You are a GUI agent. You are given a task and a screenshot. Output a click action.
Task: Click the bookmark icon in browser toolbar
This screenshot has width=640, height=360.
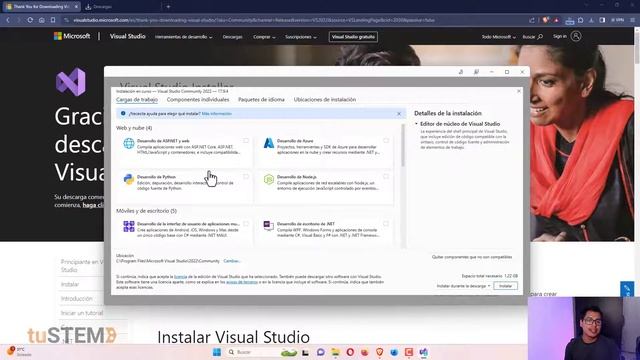pos(53,20)
